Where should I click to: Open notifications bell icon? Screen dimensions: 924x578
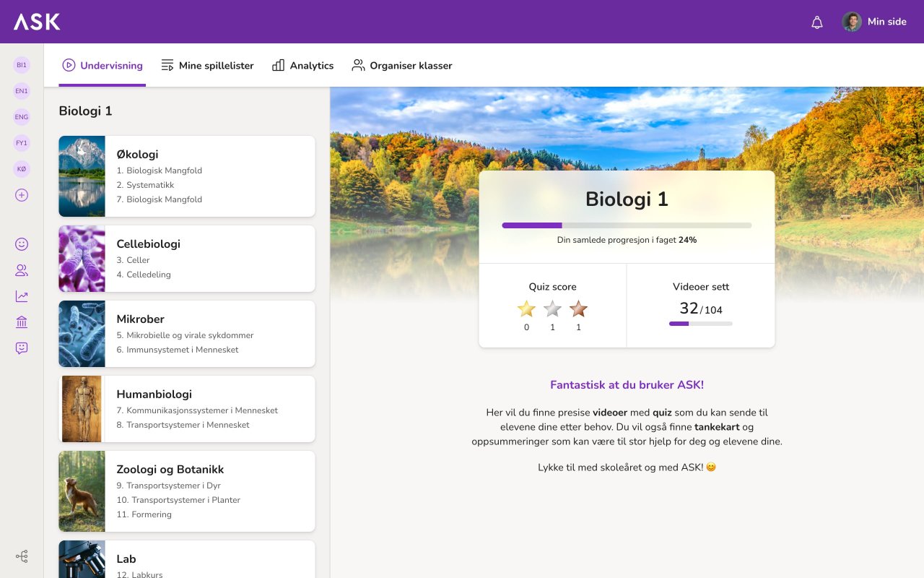817,22
